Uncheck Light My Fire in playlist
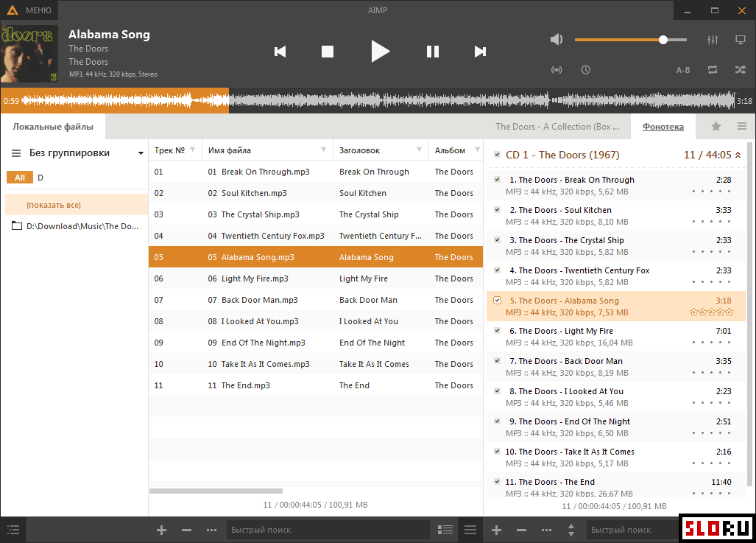This screenshot has height=543, width=756. 497,331
